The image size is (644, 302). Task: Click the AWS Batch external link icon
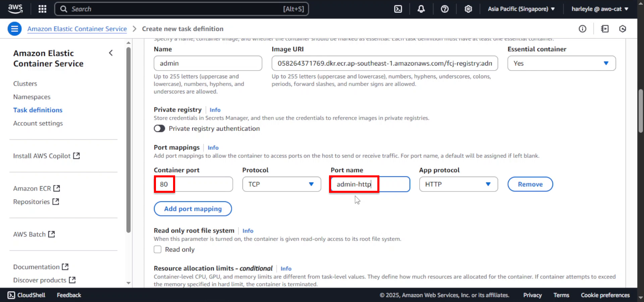click(x=51, y=234)
